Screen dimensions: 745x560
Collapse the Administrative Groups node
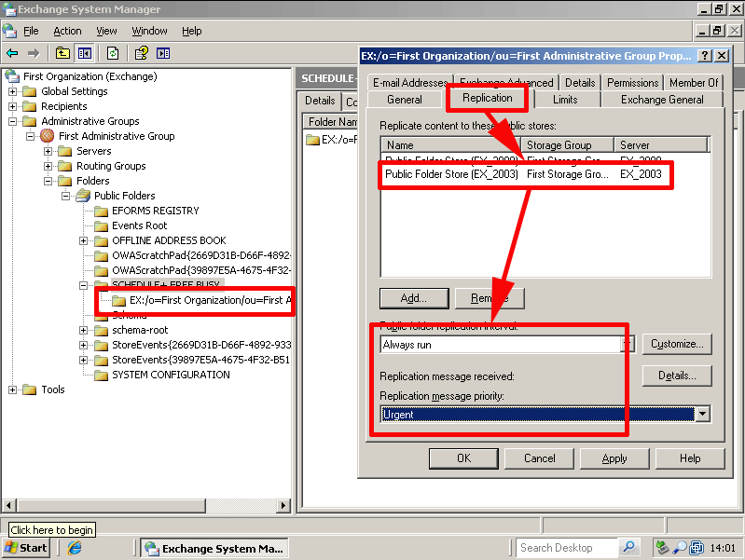click(13, 121)
